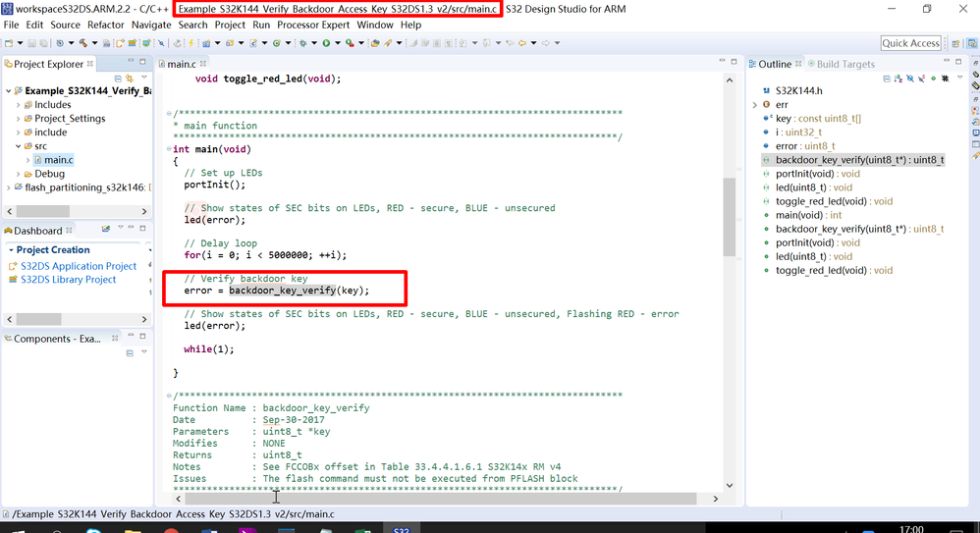
Task: Select key : const uint8_t[] in Outline
Action: tap(818, 119)
